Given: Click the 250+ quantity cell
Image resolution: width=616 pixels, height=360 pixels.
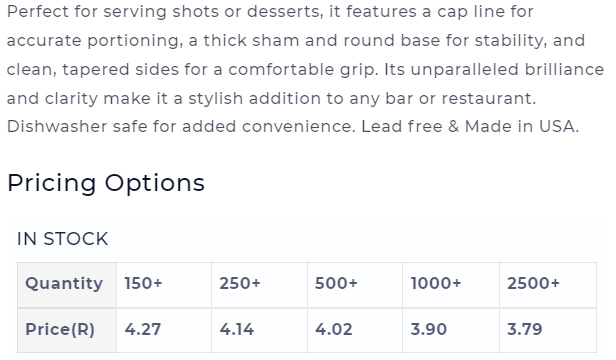Looking at the screenshot, I should (x=259, y=285).
